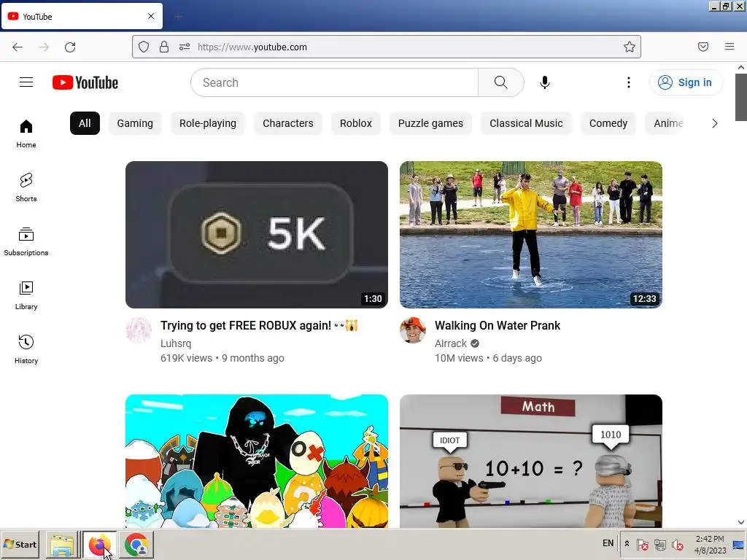Viewport: 747px width, 560px height.
Task: Select the Gaming category chip
Action: point(135,123)
